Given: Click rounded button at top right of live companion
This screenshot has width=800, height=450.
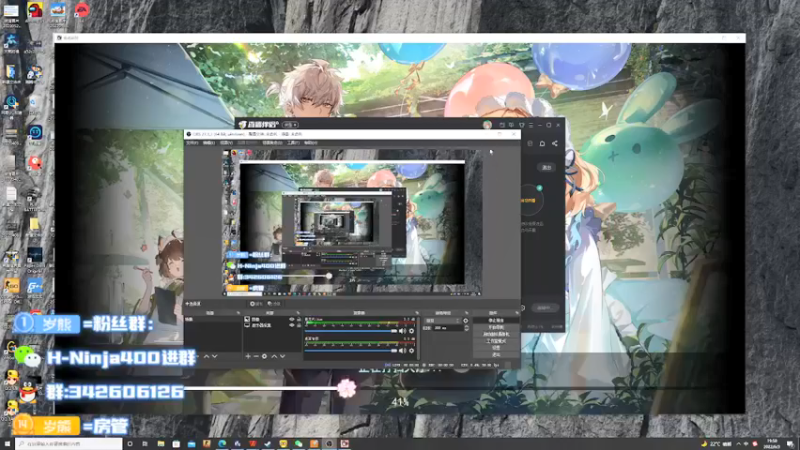Looking at the screenshot, I should point(546,167).
